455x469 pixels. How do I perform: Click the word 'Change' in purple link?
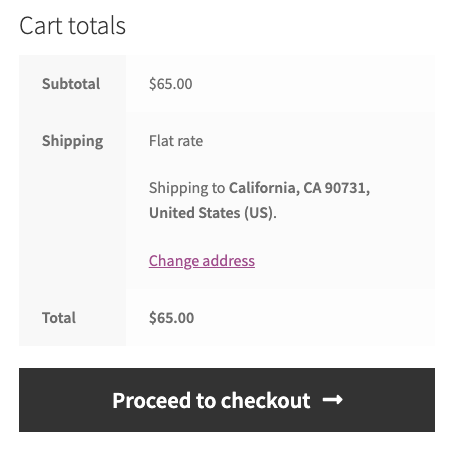(174, 261)
